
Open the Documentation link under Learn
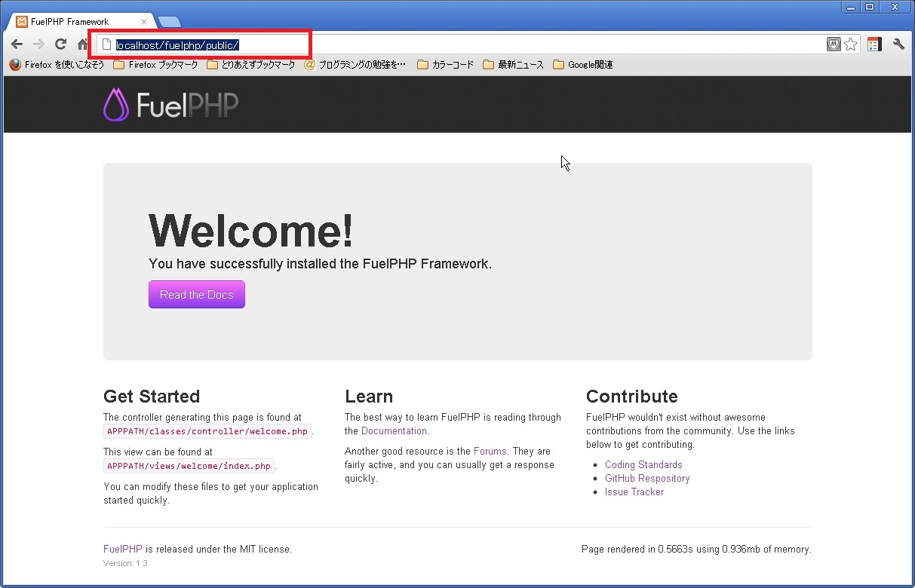394,431
